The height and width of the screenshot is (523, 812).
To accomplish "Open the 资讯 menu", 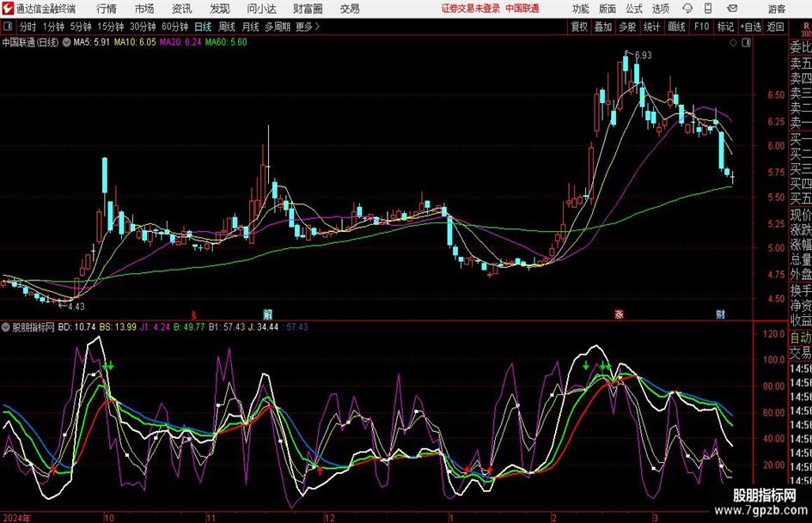I will click(182, 9).
